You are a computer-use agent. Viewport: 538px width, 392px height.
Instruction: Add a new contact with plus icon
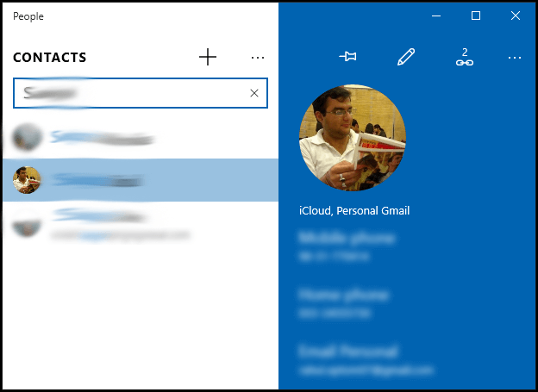pyautogui.click(x=208, y=57)
